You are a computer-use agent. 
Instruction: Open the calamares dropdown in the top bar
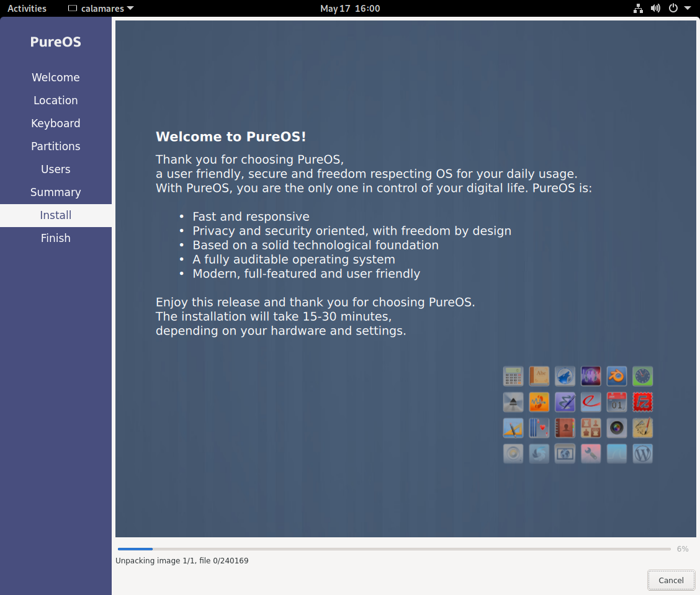tap(100, 8)
